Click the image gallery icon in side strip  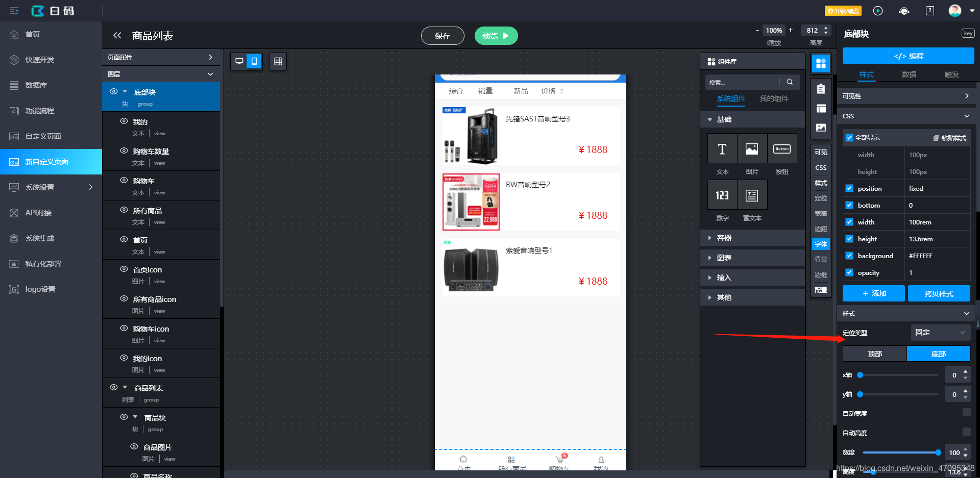tap(821, 128)
